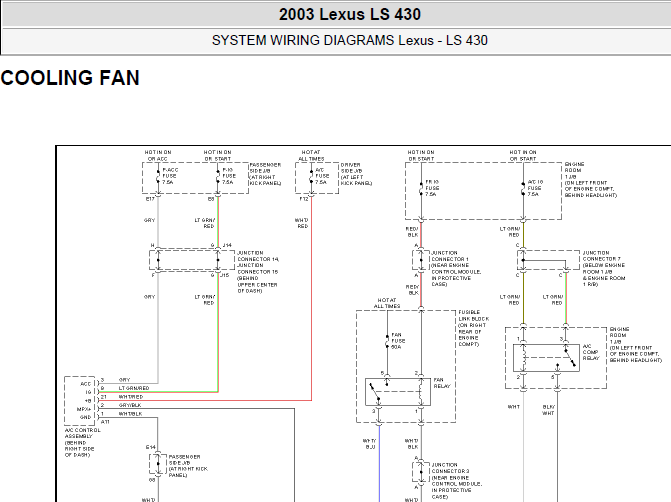Viewport: 671px width, 502px height.
Task: Click the "JUNCTION CONNECTOR 7" label
Action: 604,268
